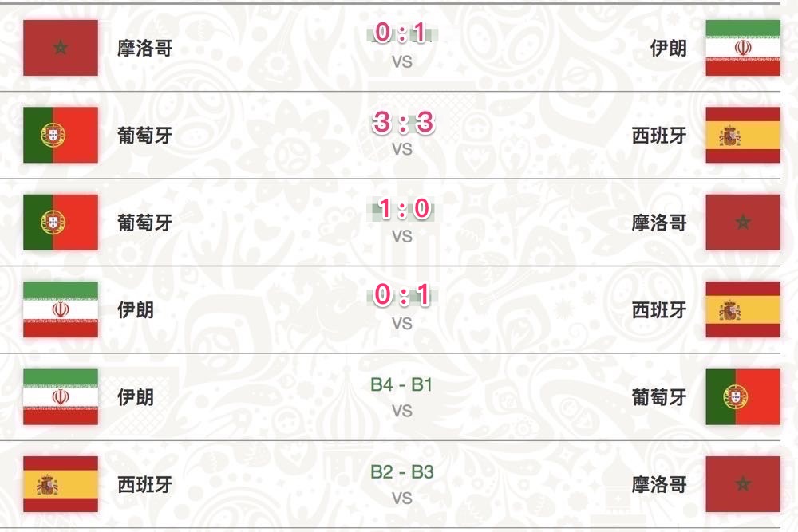Click the B2 - B3 match label

pyautogui.click(x=402, y=471)
